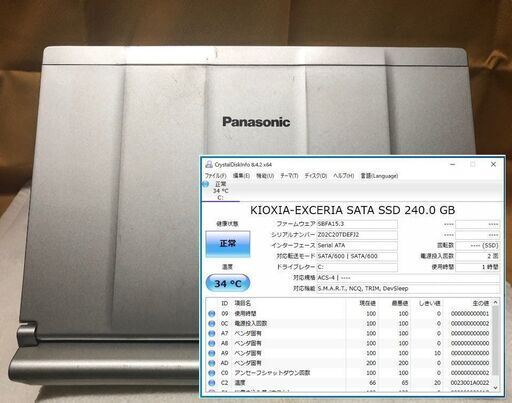Select the 電源投入回数 attribute name
This screenshot has width=512, height=403.
coord(251,323)
